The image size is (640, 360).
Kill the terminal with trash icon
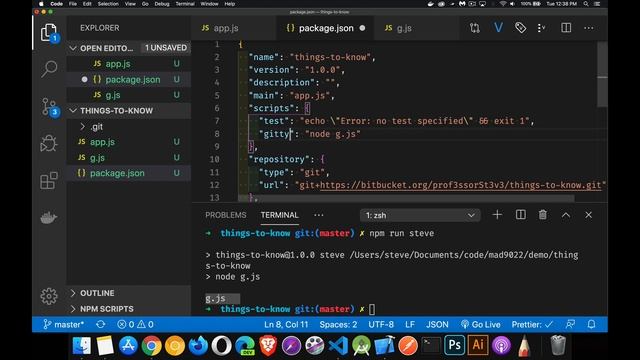pyautogui.click(x=542, y=215)
